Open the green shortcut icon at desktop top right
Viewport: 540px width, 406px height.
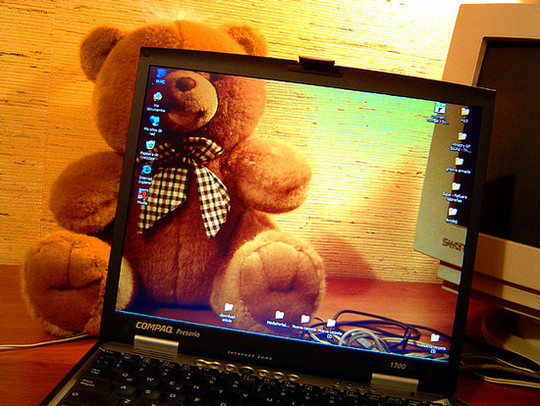pyautogui.click(x=439, y=113)
